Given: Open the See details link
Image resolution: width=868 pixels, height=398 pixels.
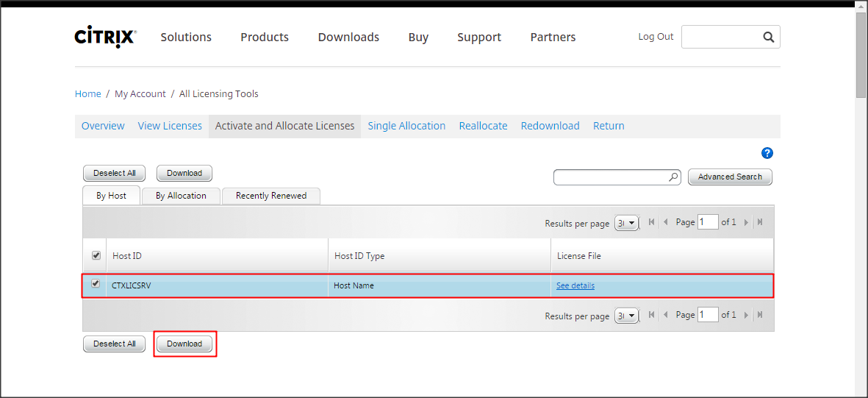Looking at the screenshot, I should (575, 285).
